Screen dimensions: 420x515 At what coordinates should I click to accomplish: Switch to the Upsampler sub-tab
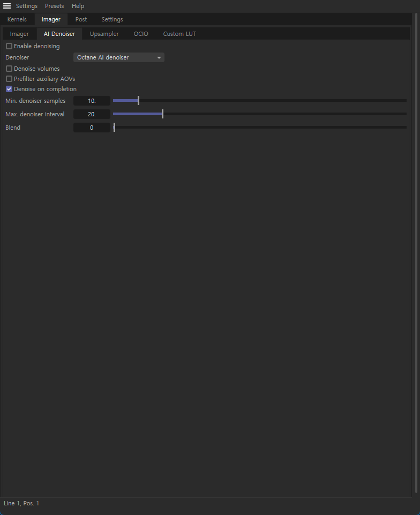point(104,34)
